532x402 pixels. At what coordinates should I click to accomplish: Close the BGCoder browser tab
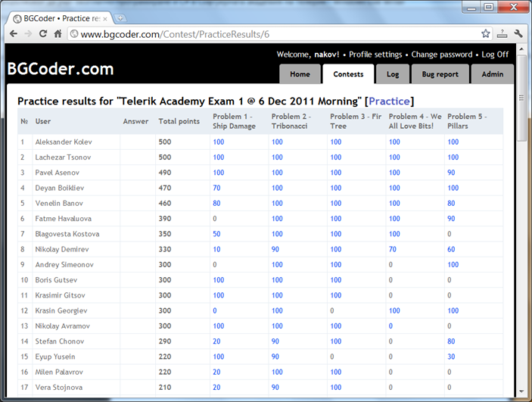point(105,19)
